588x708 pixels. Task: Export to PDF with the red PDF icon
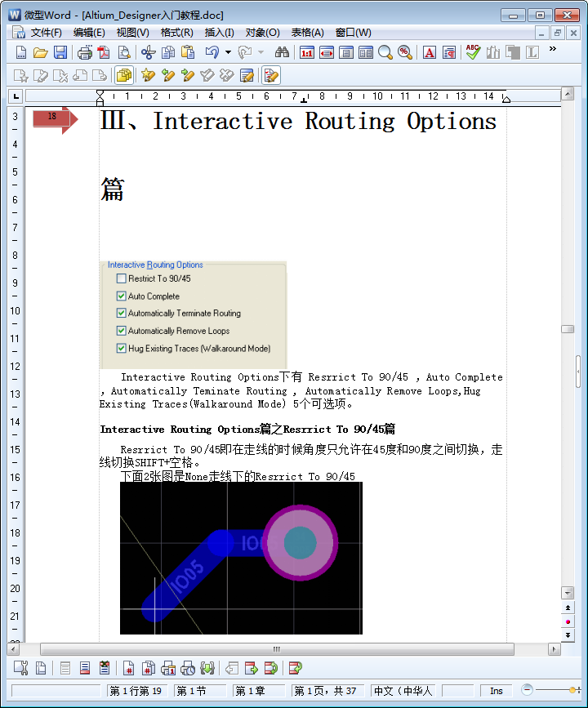(104, 52)
